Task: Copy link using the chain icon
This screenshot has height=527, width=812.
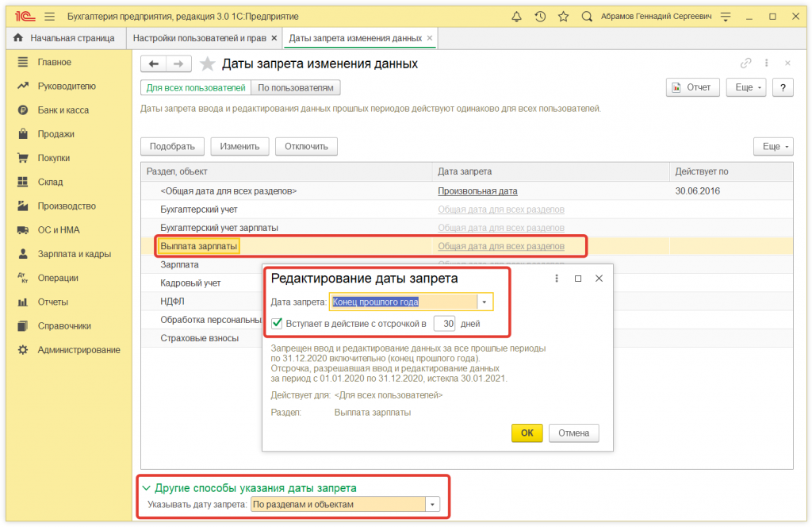Action: pyautogui.click(x=745, y=63)
